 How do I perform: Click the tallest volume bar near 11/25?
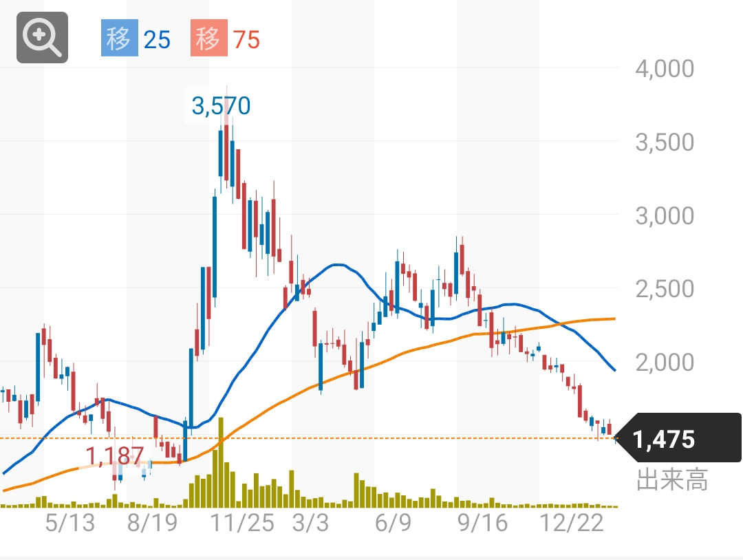(x=221, y=462)
